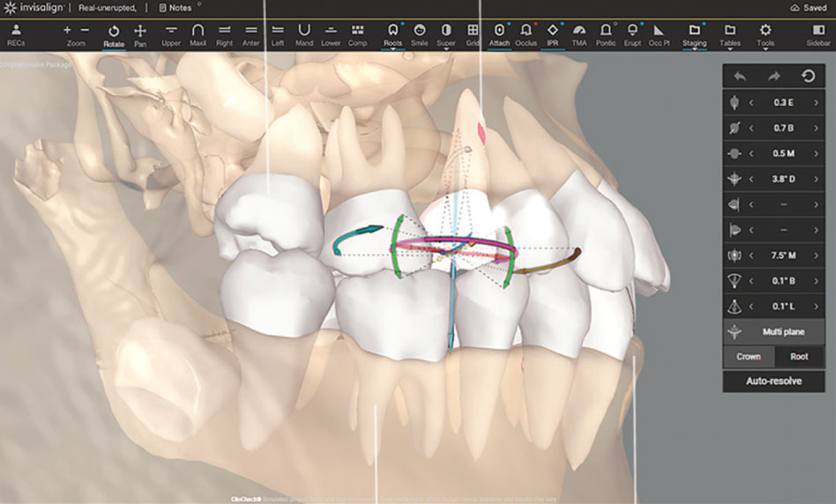Toggle the IPR display

tap(552, 35)
